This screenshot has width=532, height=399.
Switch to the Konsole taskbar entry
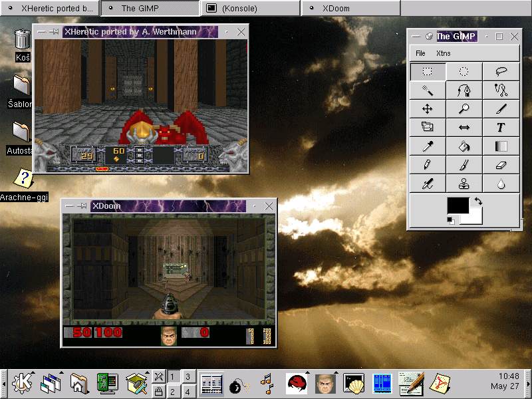(251, 8)
